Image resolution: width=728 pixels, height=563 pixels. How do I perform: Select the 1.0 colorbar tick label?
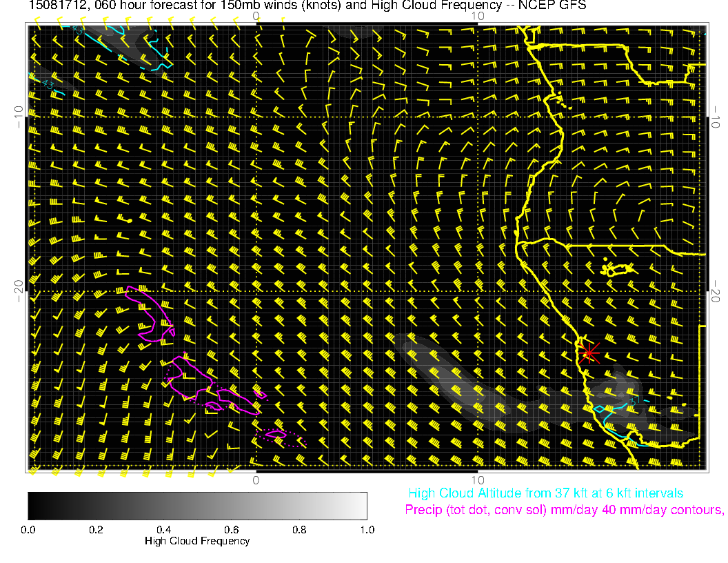pyautogui.click(x=366, y=530)
